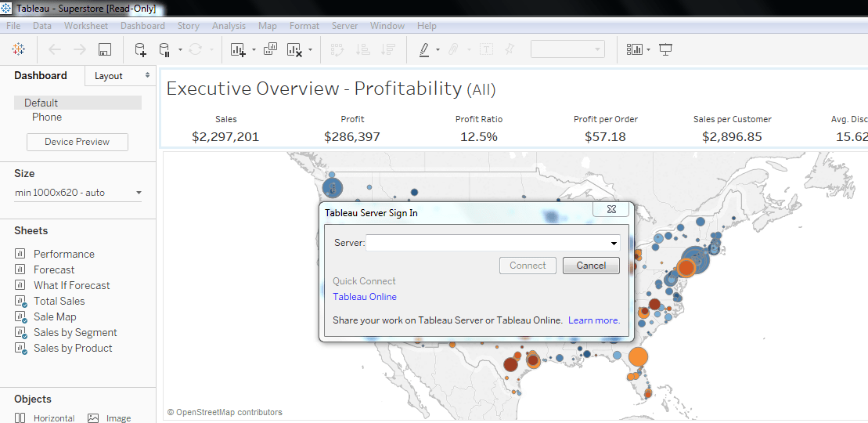
Task: Click the Device Preview button
Action: [77, 142]
